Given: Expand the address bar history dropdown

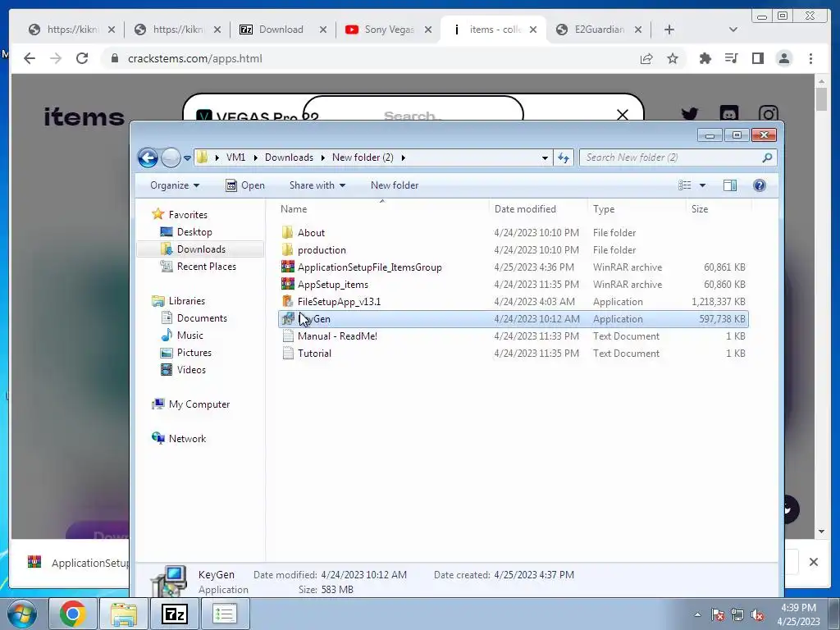Looking at the screenshot, I should pyautogui.click(x=545, y=157).
